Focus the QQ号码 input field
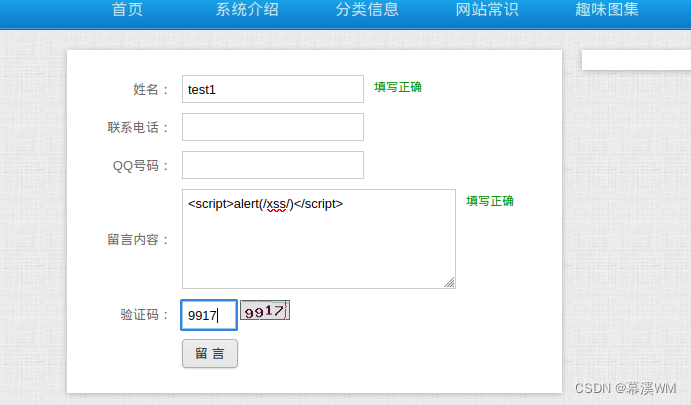This screenshot has width=691, height=405. pos(273,165)
